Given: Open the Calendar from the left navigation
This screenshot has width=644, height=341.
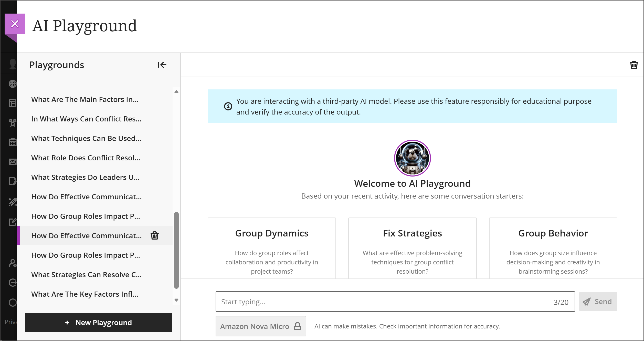Looking at the screenshot, I should tap(12, 142).
